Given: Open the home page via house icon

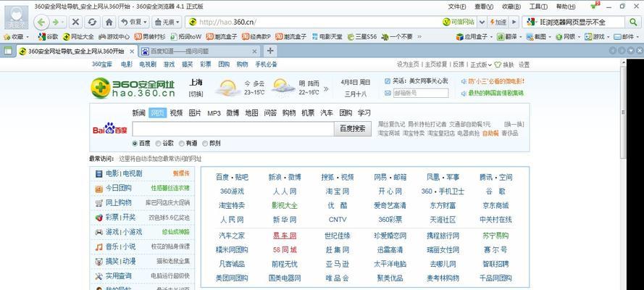Looking at the screenshot, I should [109, 22].
